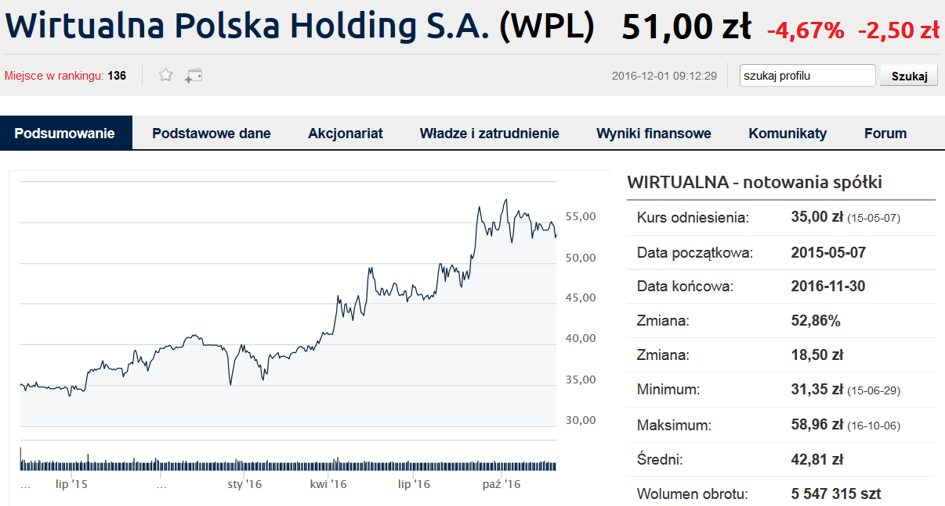Switch to the Podstawowe dane tab

(211, 133)
